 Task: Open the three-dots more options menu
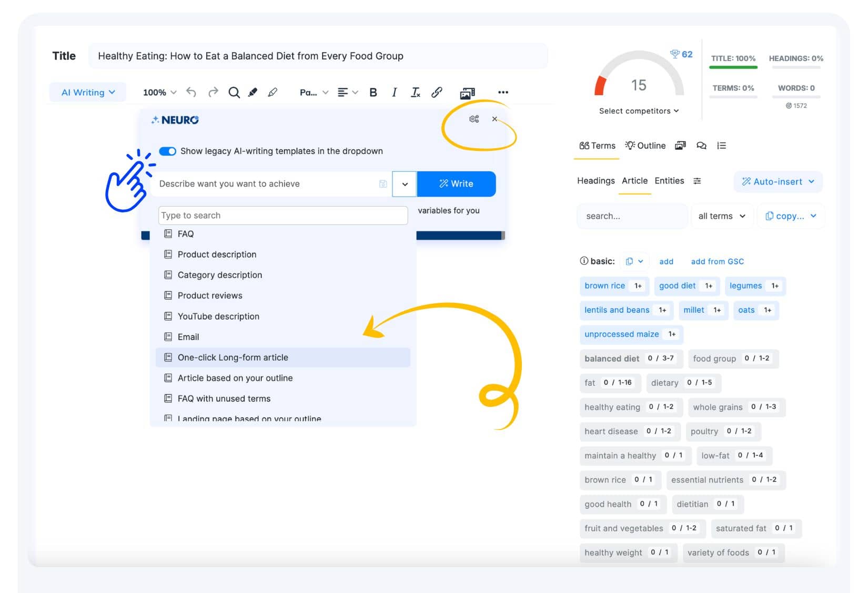[503, 93]
